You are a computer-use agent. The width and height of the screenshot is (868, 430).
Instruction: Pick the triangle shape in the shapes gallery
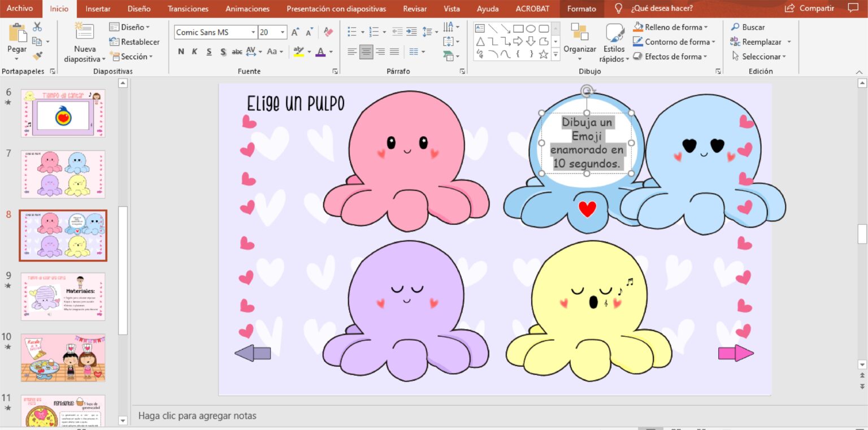tap(480, 41)
